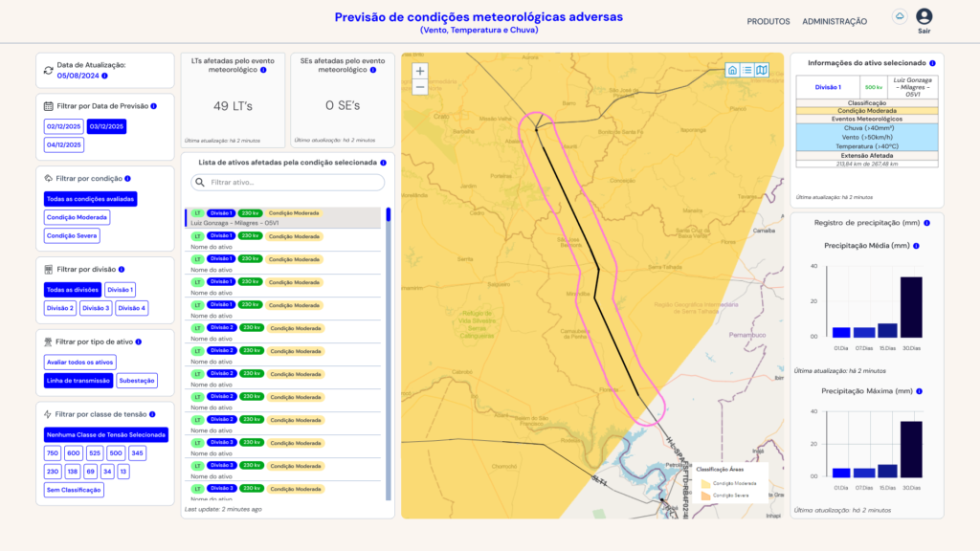Select the 500 voltage class filter
This screenshot has width=980, height=551.
(x=116, y=453)
